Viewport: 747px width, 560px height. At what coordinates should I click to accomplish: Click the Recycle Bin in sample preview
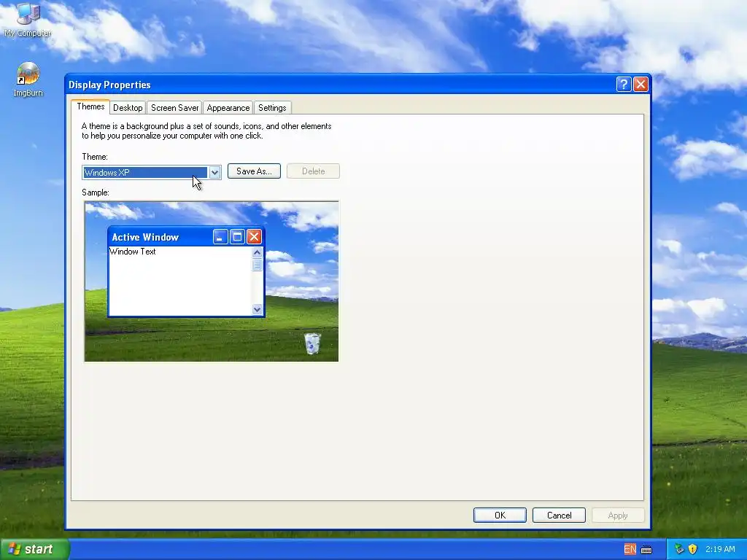coord(312,343)
